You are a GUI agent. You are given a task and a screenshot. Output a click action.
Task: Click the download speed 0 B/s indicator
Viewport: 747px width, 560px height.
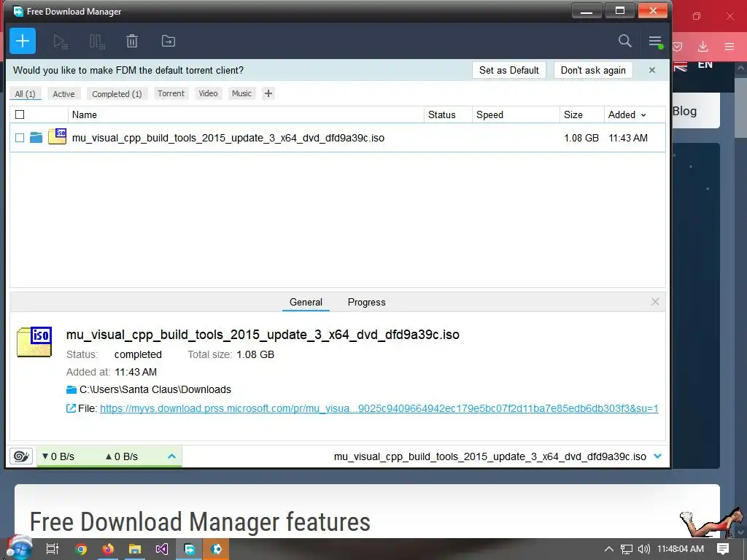(x=58, y=456)
